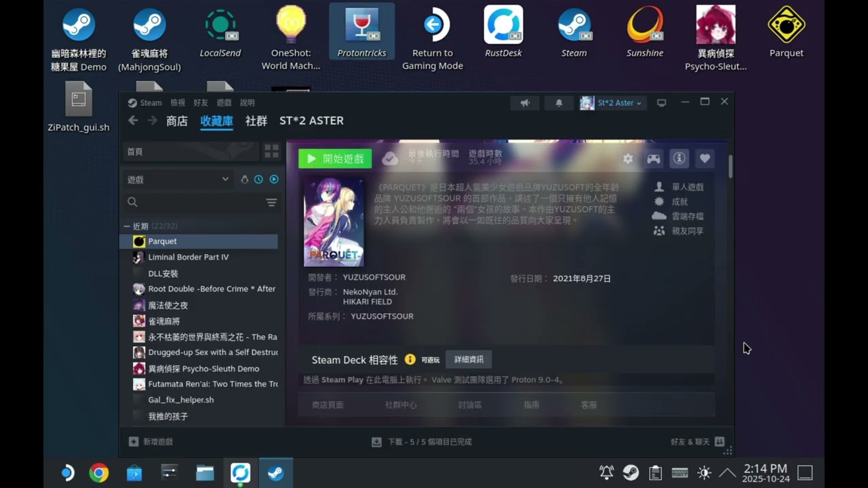
Task: Open the RustDesk taskbar icon
Action: point(240,472)
